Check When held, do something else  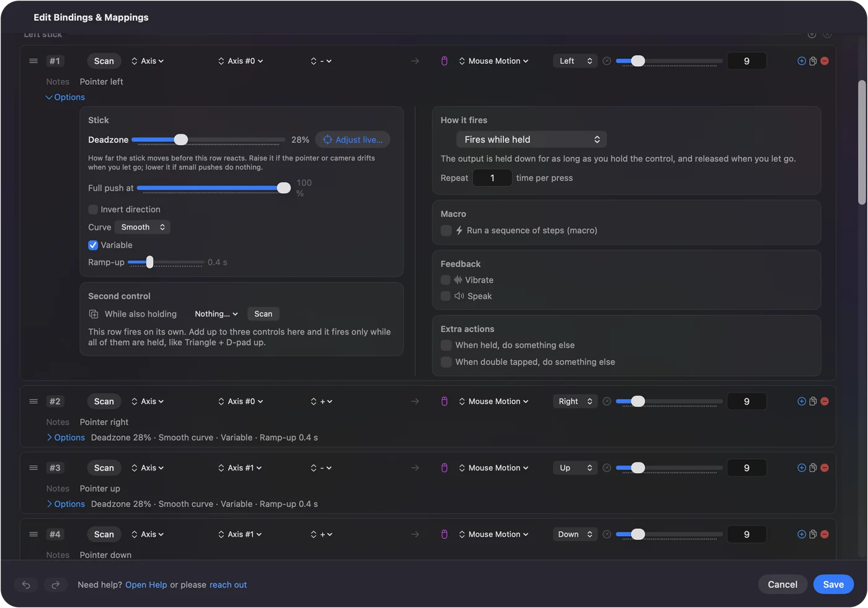[446, 345]
